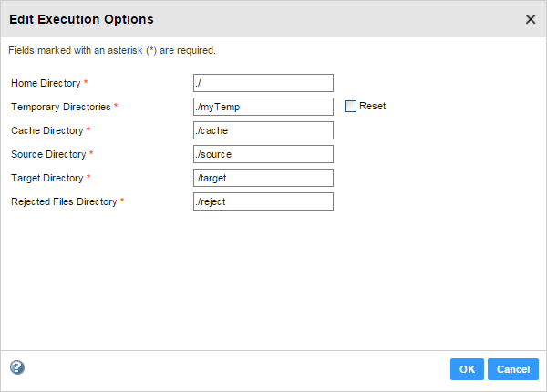Click the Reset text beside checkbox
The height and width of the screenshot is (392, 547).
click(372, 107)
